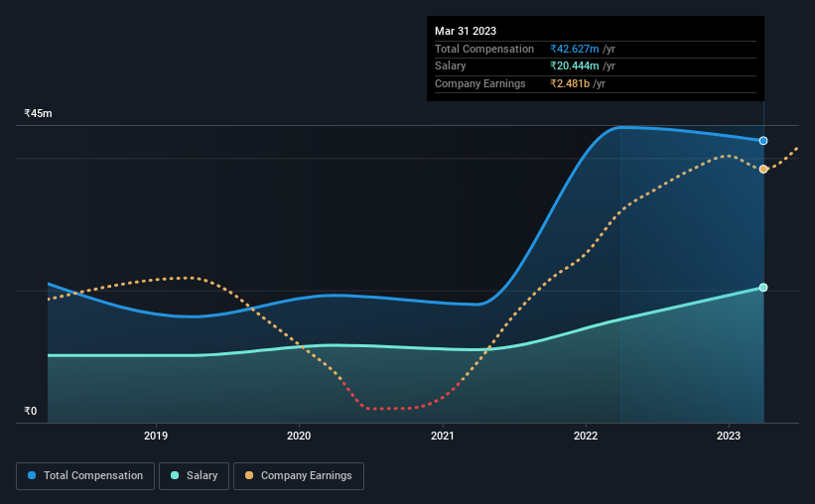Click the 2020 axis label
815x504 pixels.
pos(299,436)
